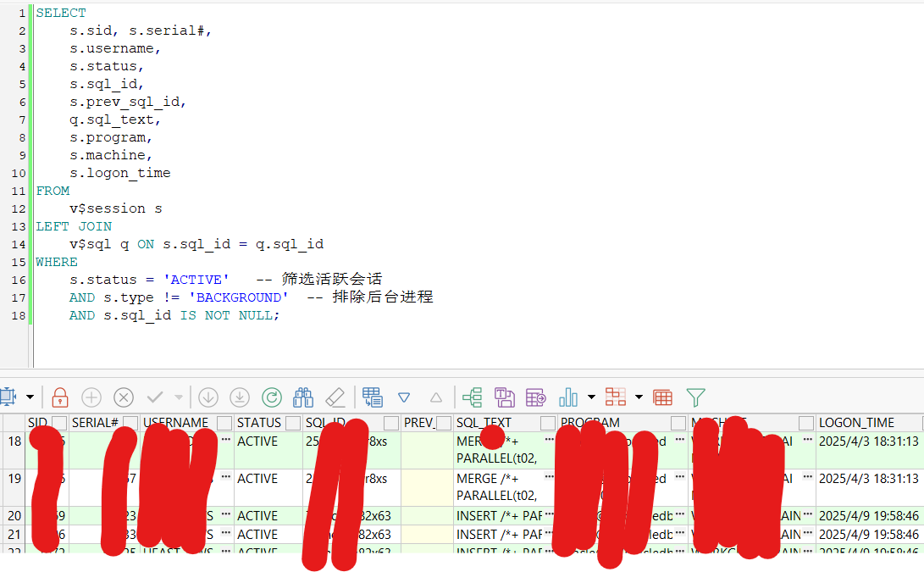Tick the checkbox in STATUS column header
The width and height of the screenshot is (924, 572).
292,422
